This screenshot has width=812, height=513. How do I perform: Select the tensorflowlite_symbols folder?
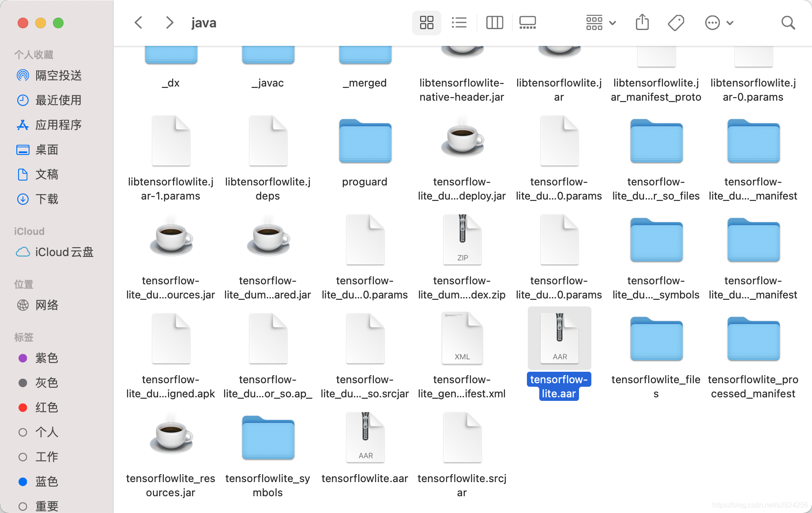coord(268,438)
